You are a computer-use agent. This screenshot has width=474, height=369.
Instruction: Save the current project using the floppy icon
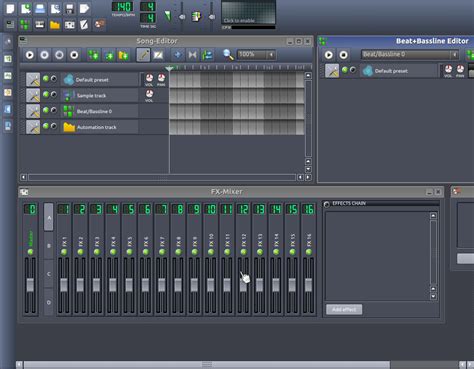click(69, 8)
